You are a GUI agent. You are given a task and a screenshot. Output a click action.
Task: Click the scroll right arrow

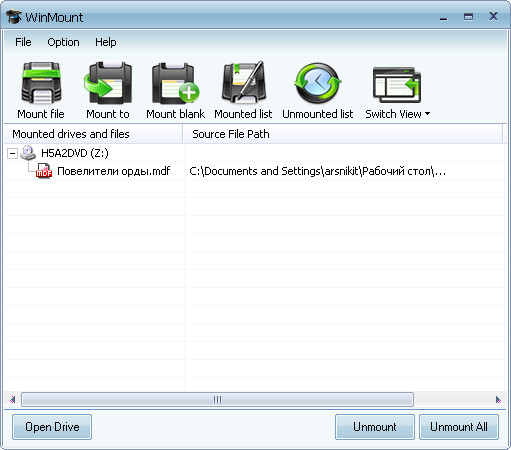tap(498, 399)
